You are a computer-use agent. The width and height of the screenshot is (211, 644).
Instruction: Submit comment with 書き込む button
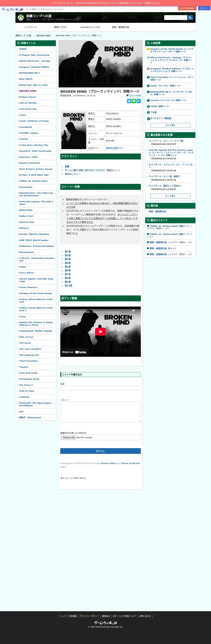click(101, 451)
